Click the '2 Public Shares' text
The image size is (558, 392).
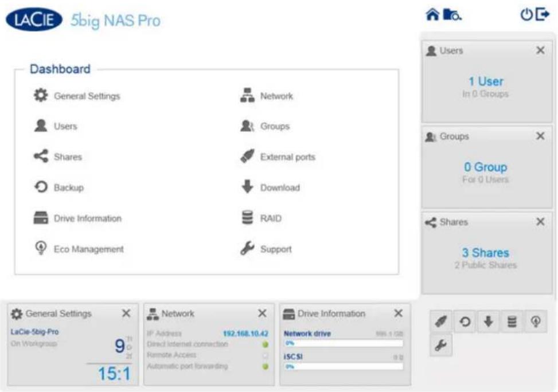pyautogui.click(x=485, y=265)
